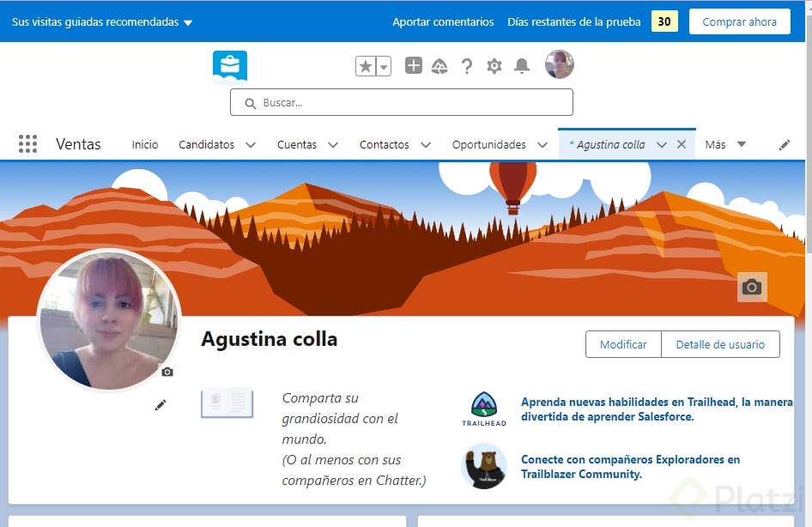Viewport: 812px width, 527px height.
Task: Click the banner photo camera icon
Action: pos(752,287)
